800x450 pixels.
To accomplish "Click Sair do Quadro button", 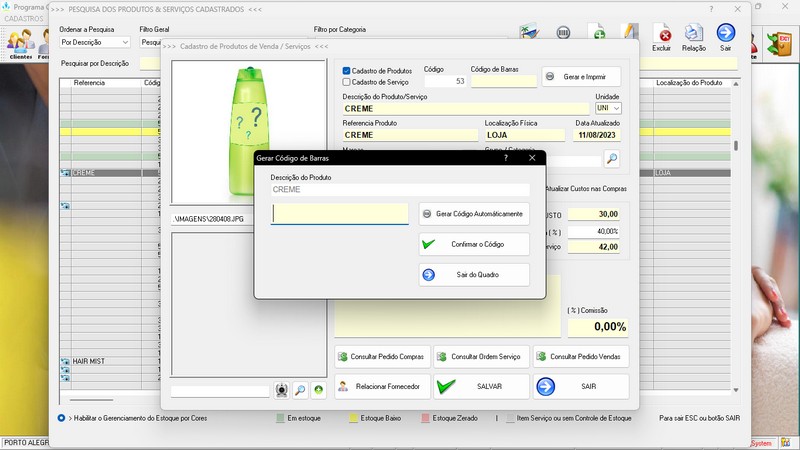I will (x=474, y=275).
